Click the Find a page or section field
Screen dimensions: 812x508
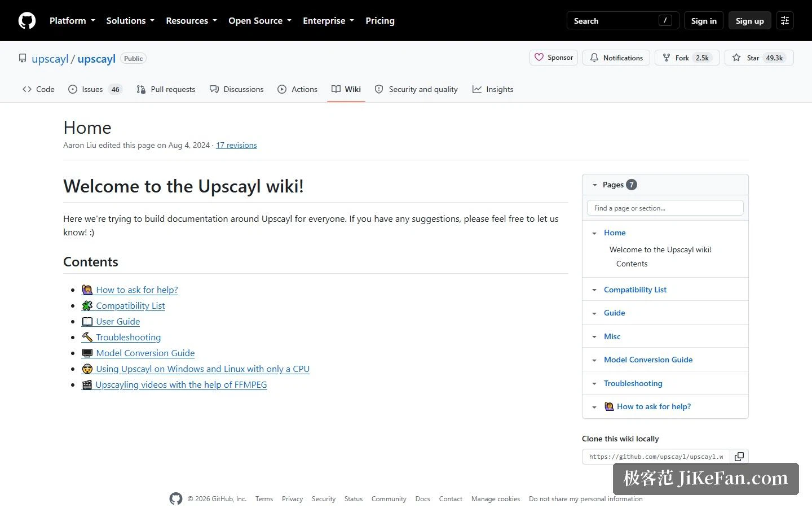tap(665, 208)
